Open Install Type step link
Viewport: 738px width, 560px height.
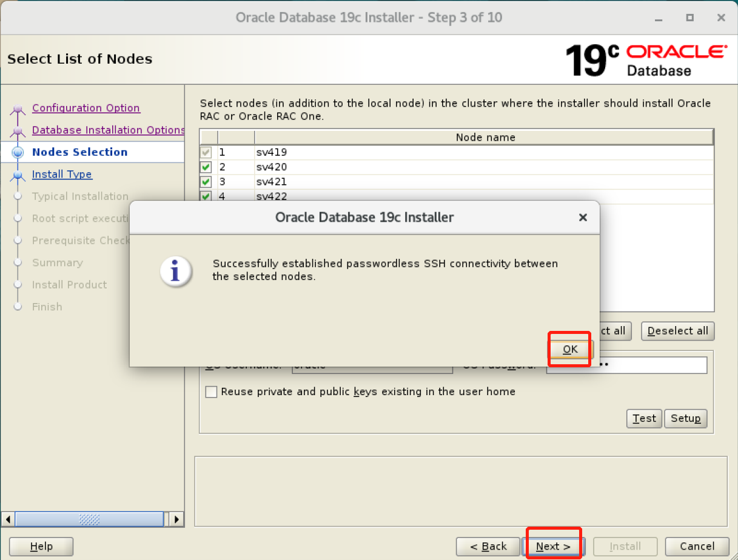pos(62,174)
